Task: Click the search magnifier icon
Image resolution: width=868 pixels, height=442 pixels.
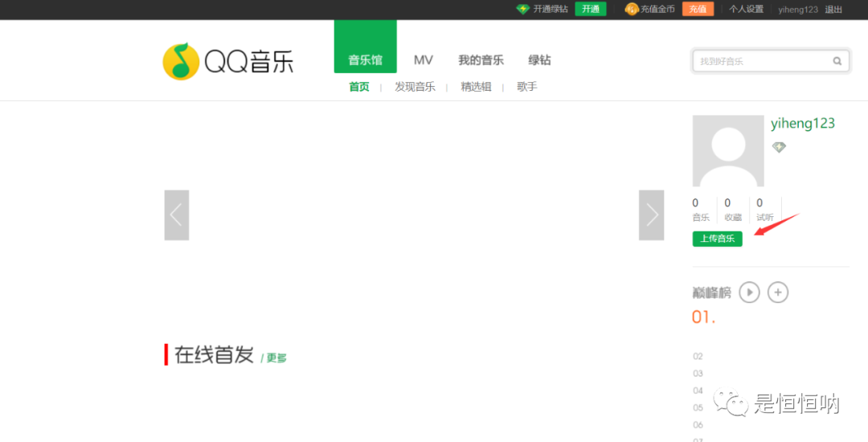Action: 837,61
